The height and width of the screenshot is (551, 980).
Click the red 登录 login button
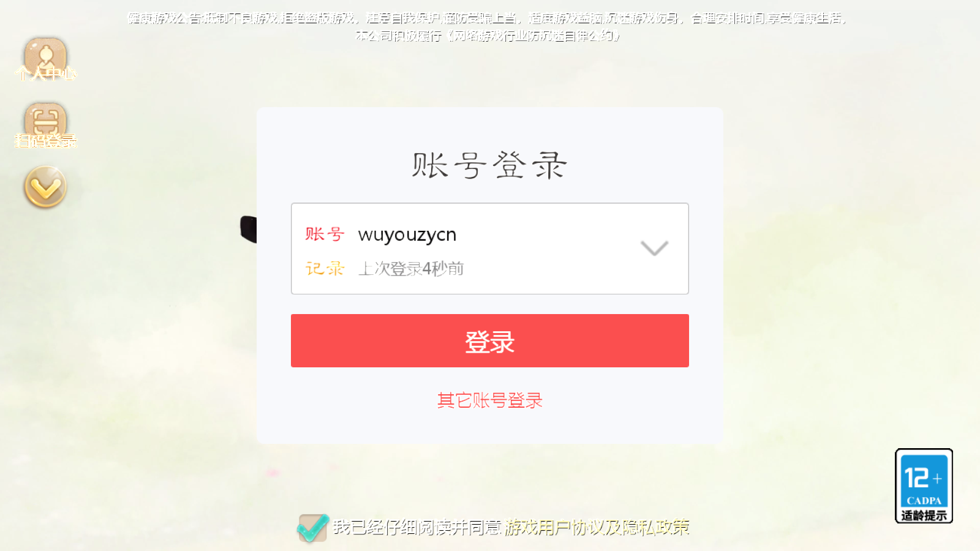tap(490, 340)
